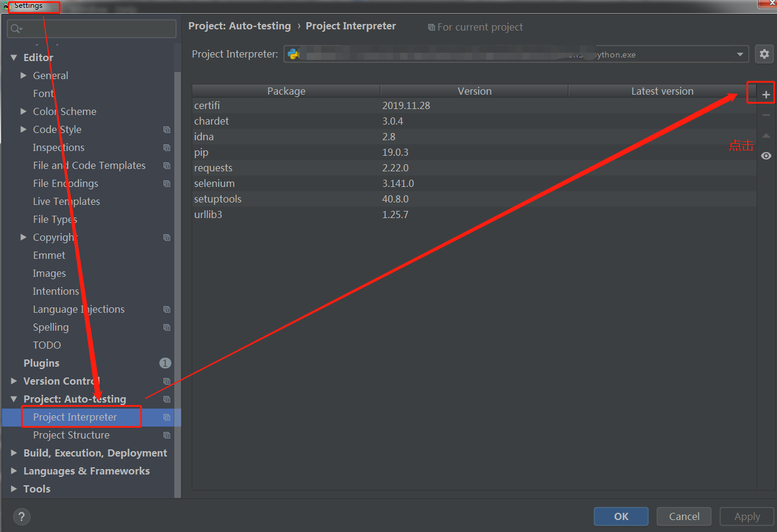
Task: Collapse the Project: Auto-testing section
Action: [x=14, y=399]
